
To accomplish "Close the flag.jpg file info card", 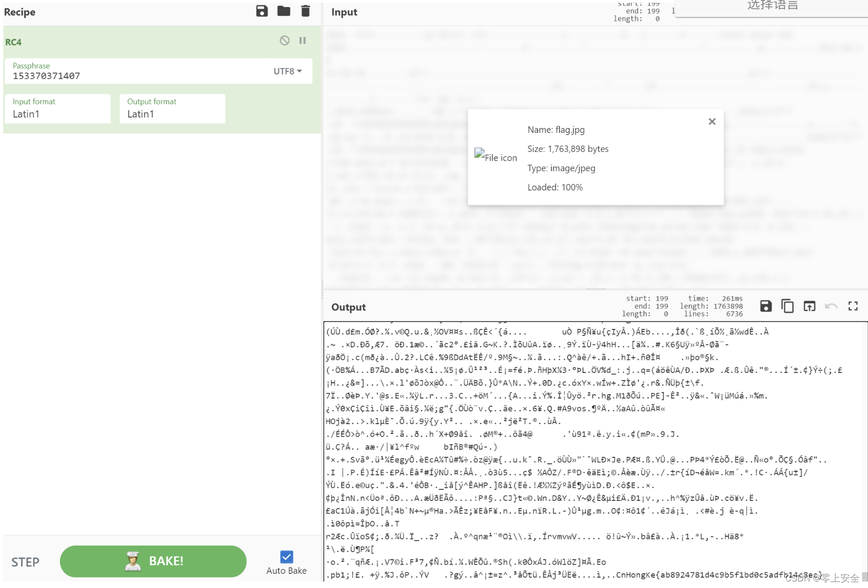I will [x=712, y=121].
